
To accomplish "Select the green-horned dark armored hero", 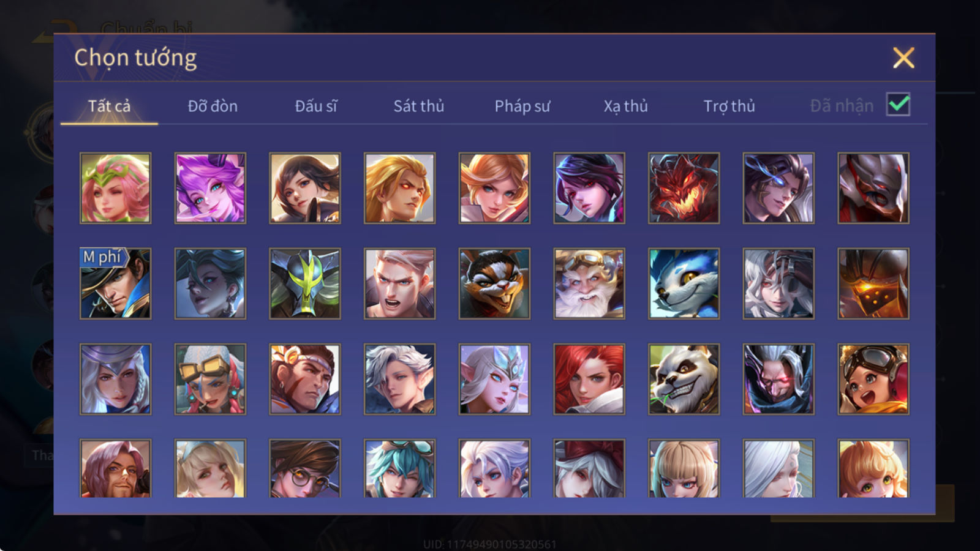I will pos(304,283).
